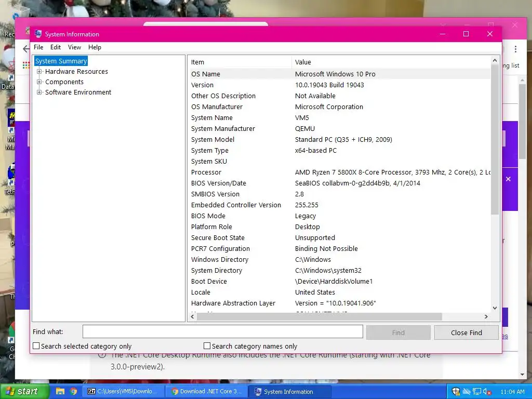This screenshot has height=399, width=532.
Task: Select the Secure Boot State row
Action: pyautogui.click(x=339, y=238)
